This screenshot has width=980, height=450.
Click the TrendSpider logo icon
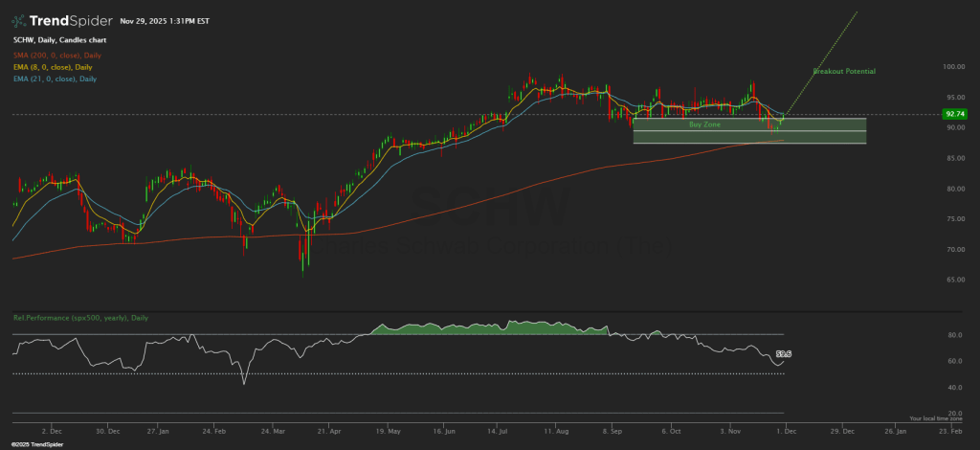[18, 20]
